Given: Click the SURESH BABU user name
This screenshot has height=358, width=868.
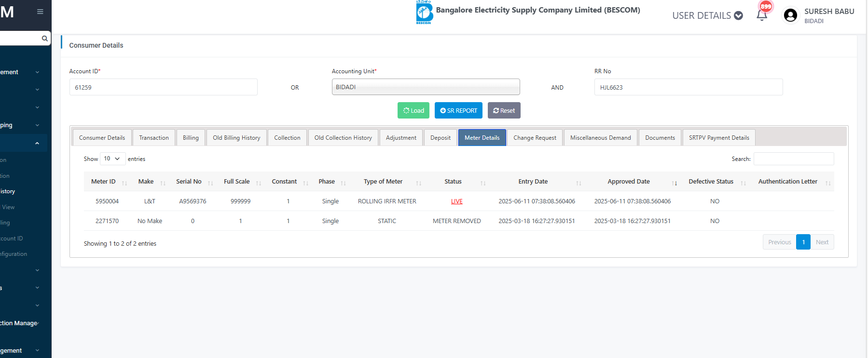Looking at the screenshot, I should [x=829, y=12].
